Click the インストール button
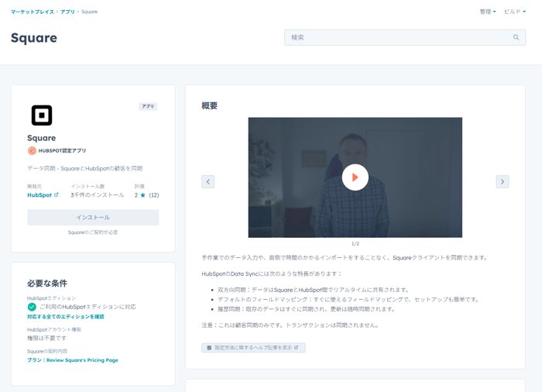 pos(93,218)
